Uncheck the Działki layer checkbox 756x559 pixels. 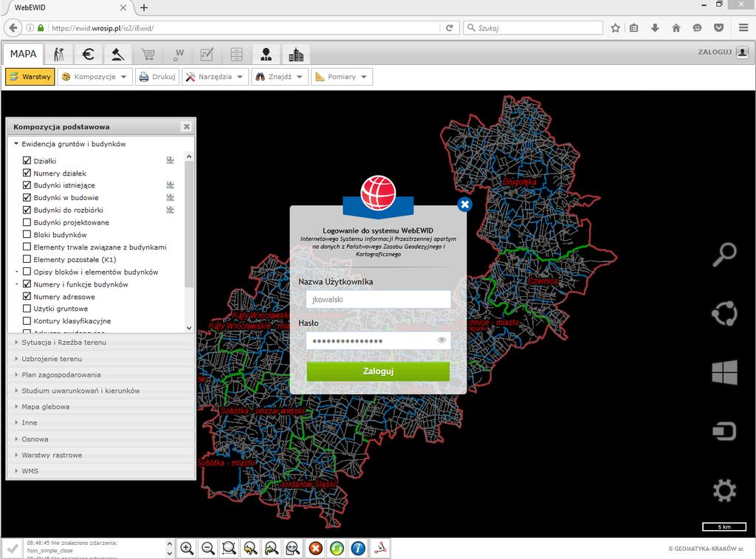(x=27, y=160)
